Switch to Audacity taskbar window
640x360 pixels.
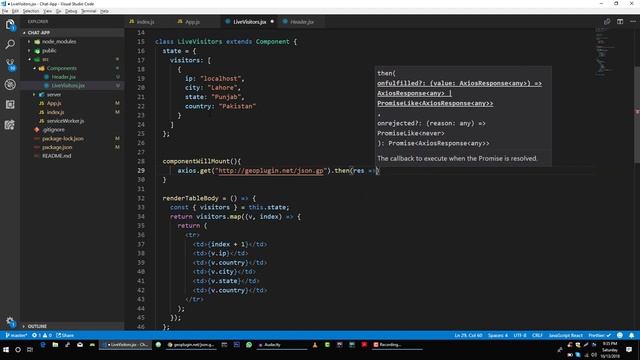click(x=281, y=345)
